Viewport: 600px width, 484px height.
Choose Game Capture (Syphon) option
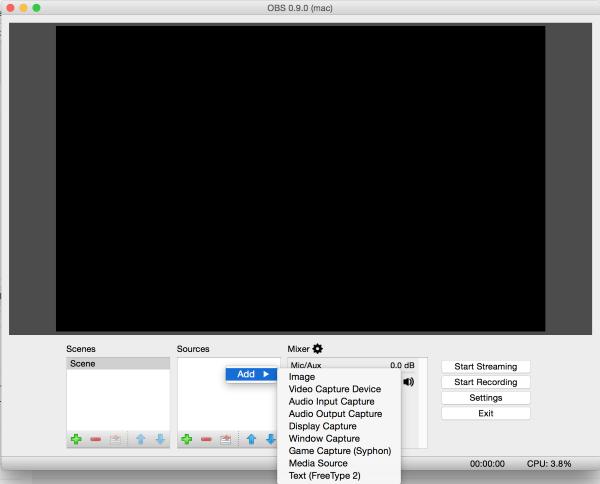[x=339, y=451]
